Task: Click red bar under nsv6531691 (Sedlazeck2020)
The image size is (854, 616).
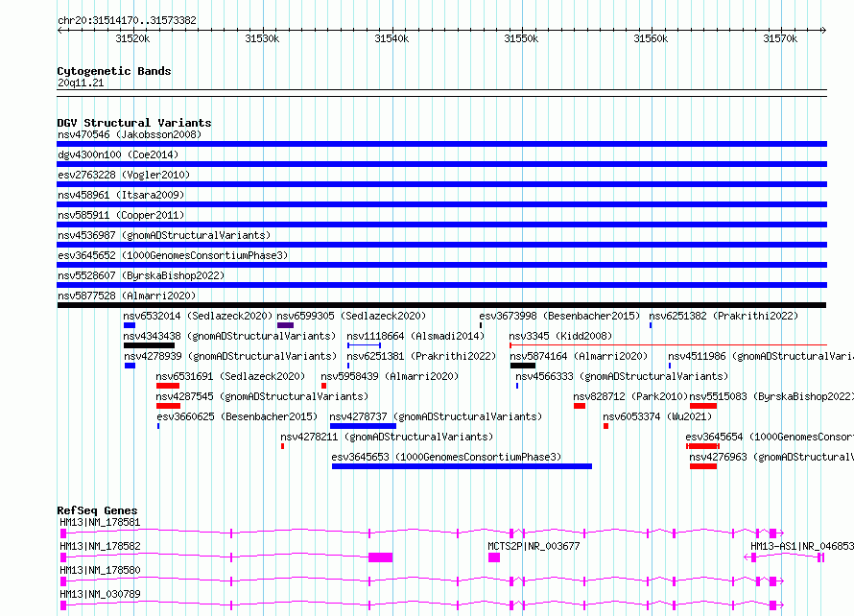Action: pyautogui.click(x=168, y=386)
